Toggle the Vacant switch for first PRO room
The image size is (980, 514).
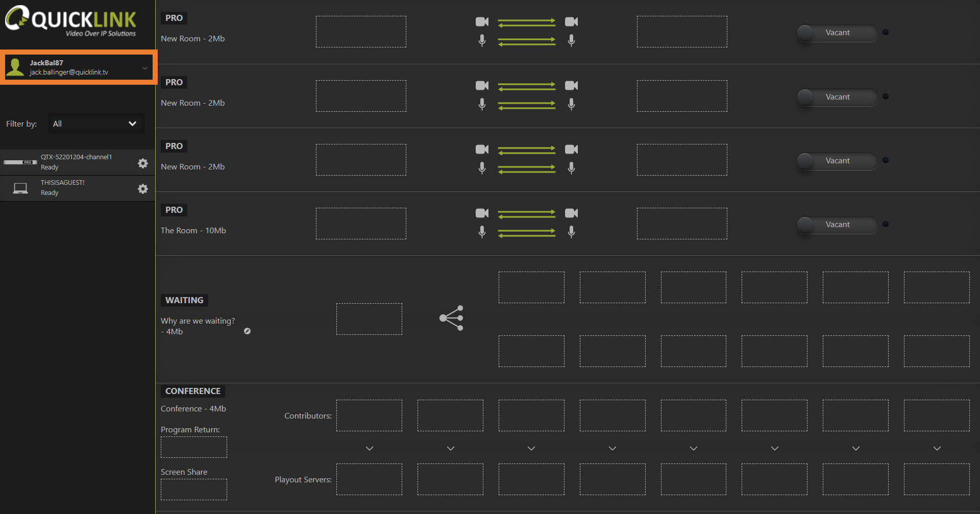click(836, 33)
